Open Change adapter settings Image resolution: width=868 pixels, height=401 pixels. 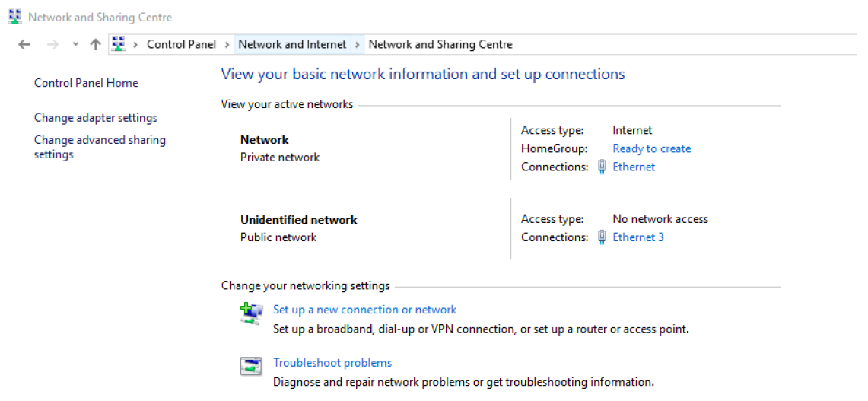pos(96,118)
